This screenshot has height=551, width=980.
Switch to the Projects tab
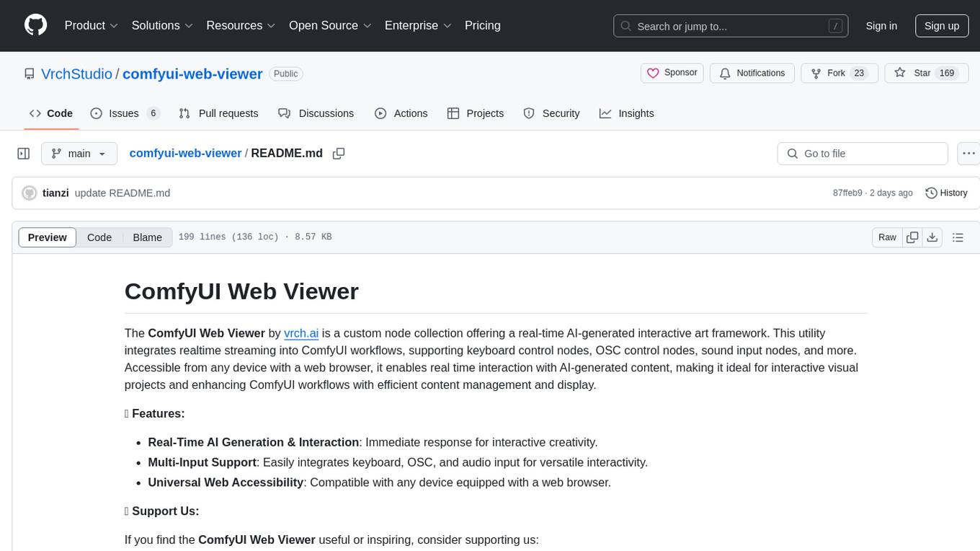tap(476, 113)
